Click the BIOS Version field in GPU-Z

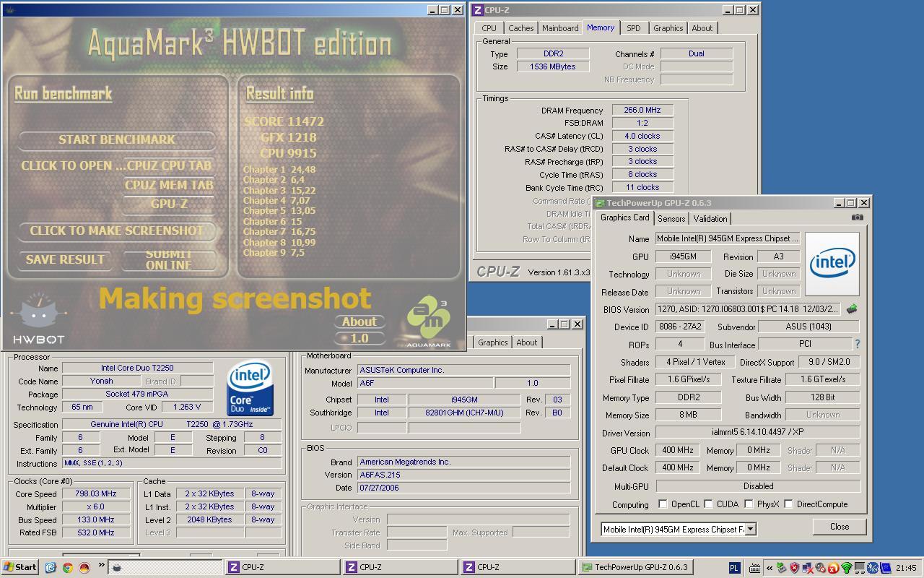[x=749, y=309]
